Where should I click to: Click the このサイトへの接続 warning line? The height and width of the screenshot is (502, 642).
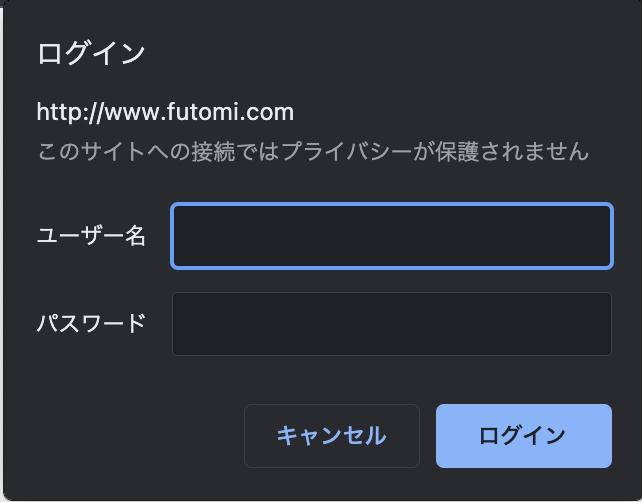[x=313, y=151]
